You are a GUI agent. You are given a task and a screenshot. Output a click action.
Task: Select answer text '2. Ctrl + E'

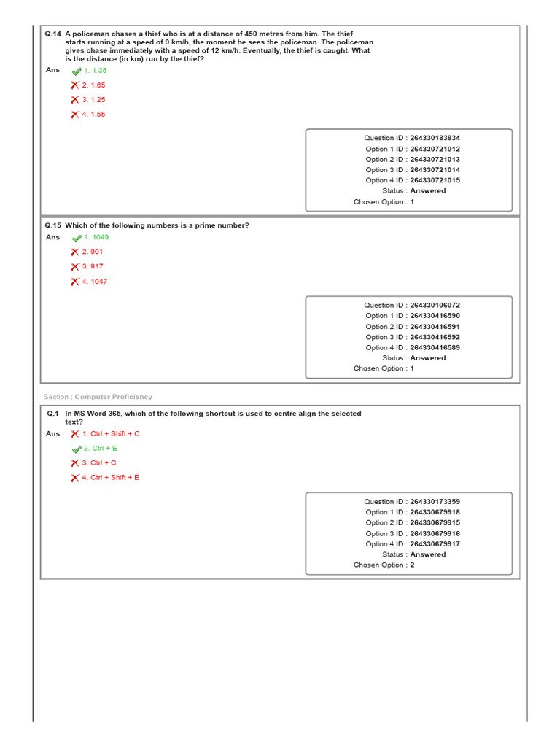(x=101, y=449)
